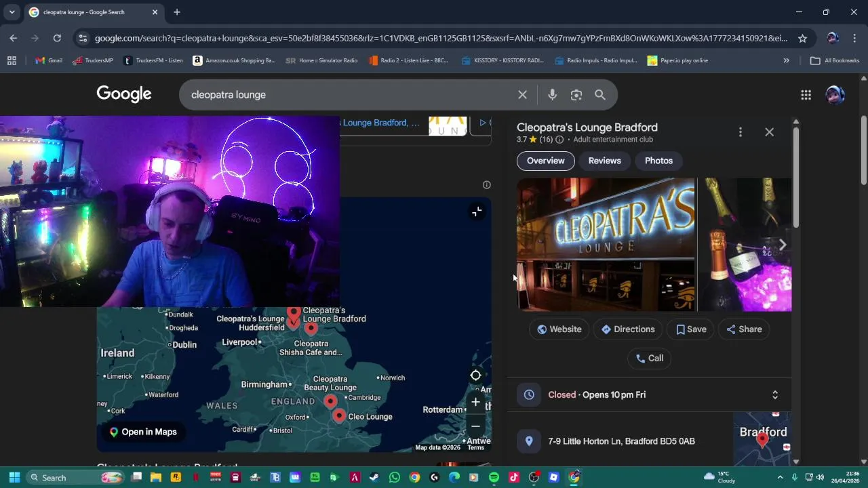
Task: Open in Maps
Action: 143,432
